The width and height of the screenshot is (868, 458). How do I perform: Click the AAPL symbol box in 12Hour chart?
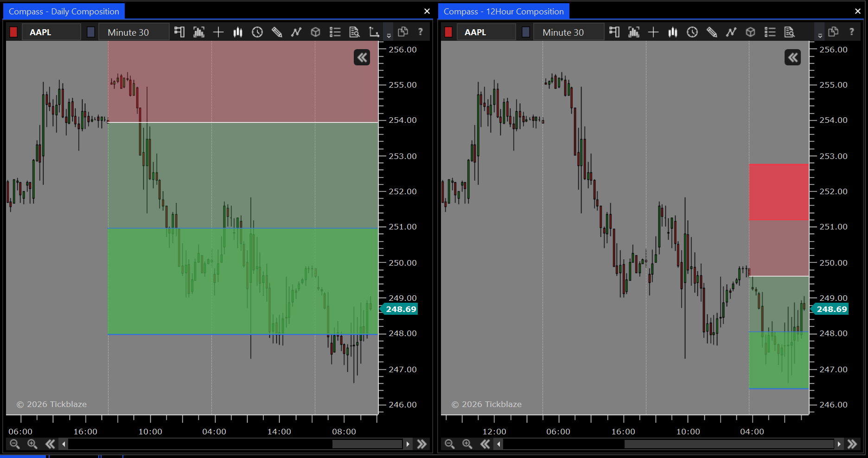(x=485, y=32)
